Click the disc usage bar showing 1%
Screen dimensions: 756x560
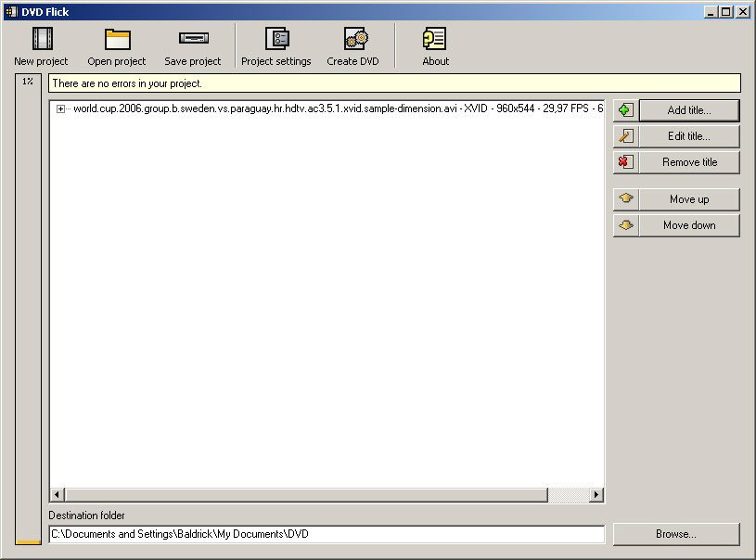28,310
